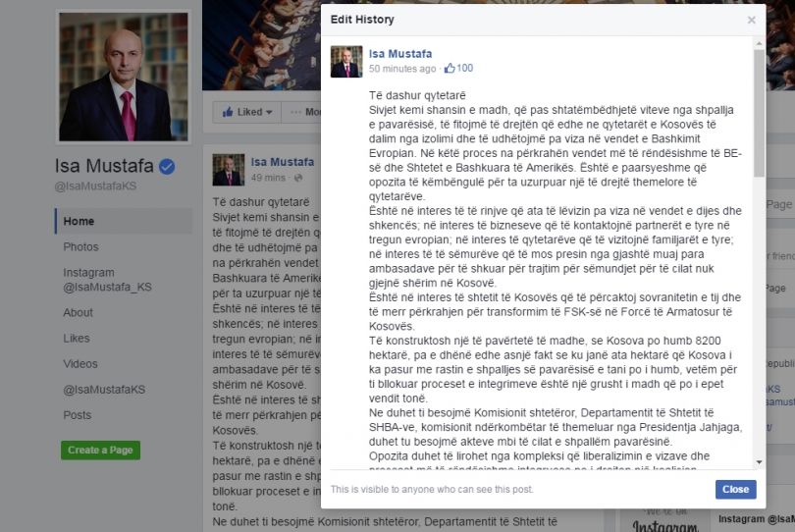Open Instagram @IsaMustafa_KS sidebar link
Screen dimensions: 795x532
(107, 280)
